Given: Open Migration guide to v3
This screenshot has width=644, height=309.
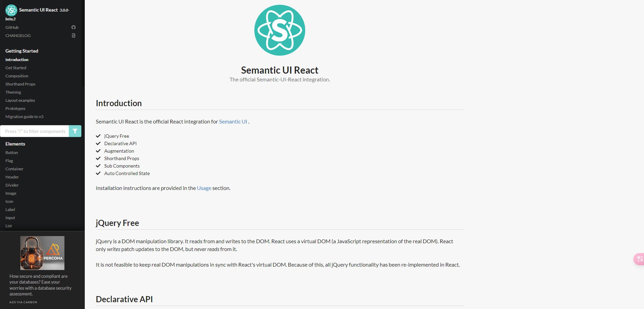Looking at the screenshot, I should point(24,116).
